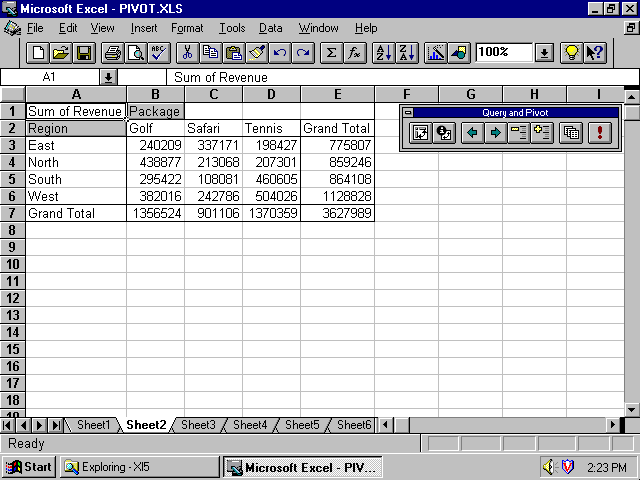
Task: Activate the Help pointer question mark icon
Action: coord(595,53)
